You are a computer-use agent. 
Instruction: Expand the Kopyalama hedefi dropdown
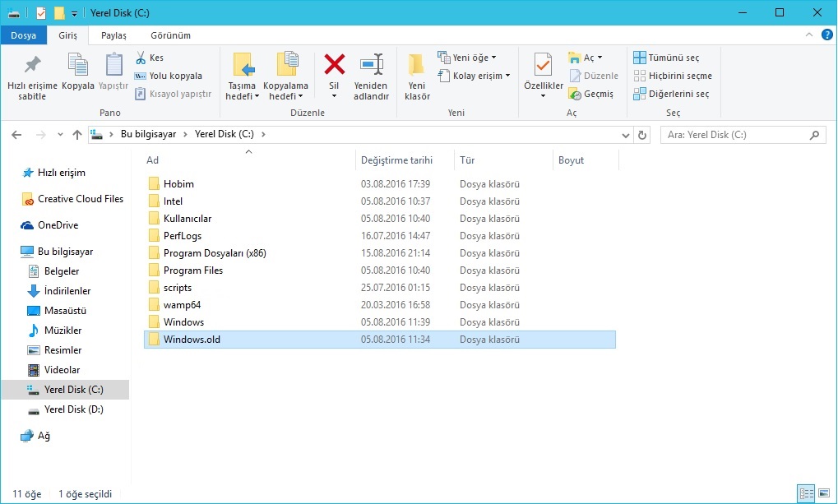click(x=285, y=96)
